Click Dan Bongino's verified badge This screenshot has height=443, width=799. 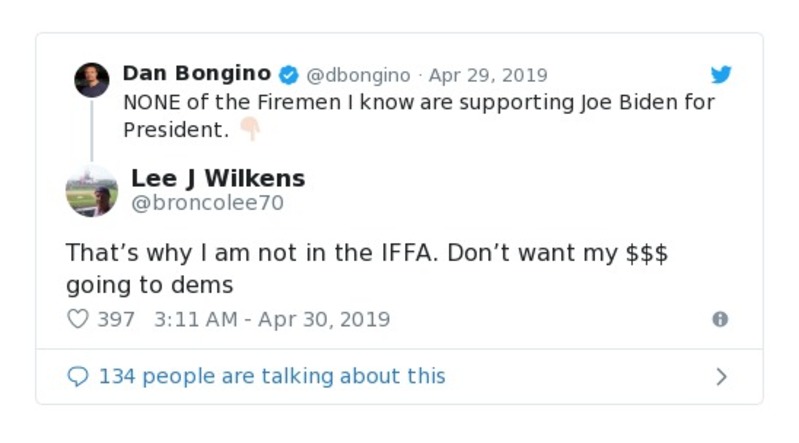(288, 75)
